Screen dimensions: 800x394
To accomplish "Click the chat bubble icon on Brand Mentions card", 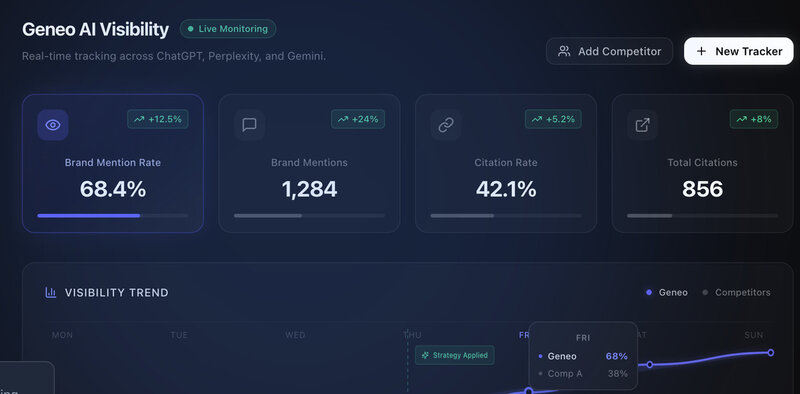I will (249, 125).
